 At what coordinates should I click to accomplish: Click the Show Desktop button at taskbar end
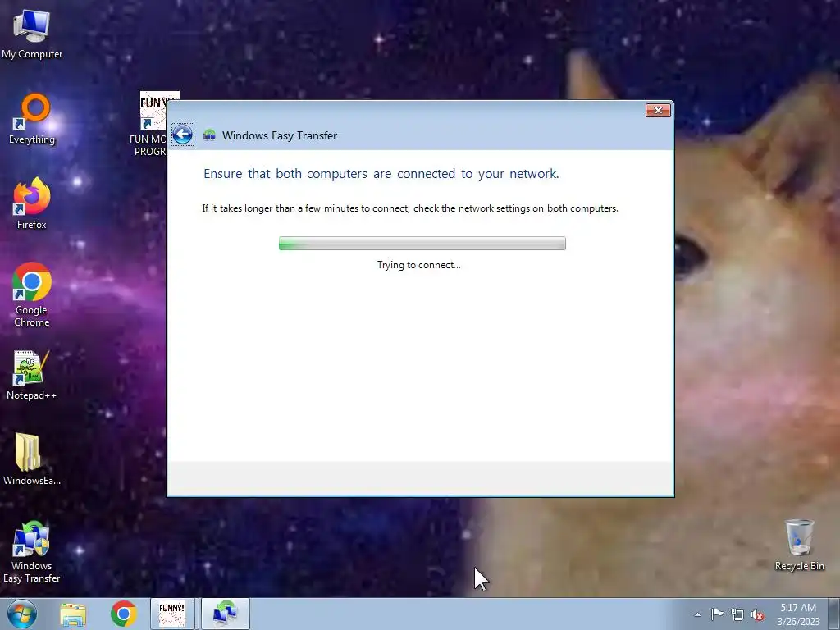[834, 614]
